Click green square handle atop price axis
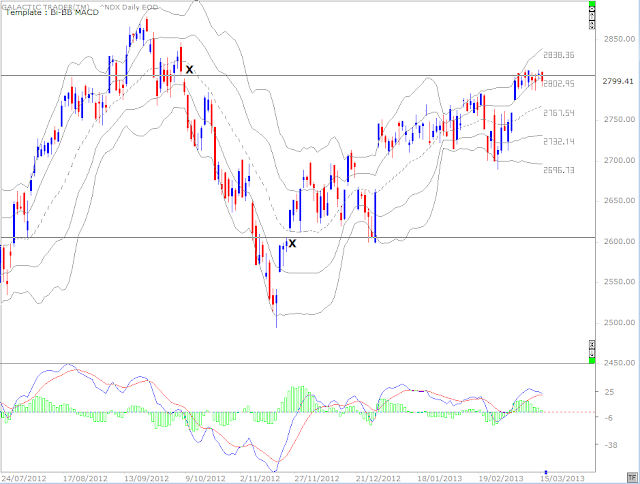 tap(591, 4)
